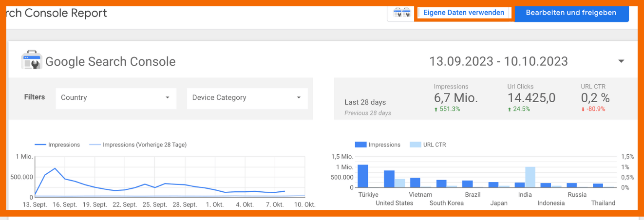
Task: Select date range 13.09.2023 - 10.10.2023
Action: [x=498, y=61]
